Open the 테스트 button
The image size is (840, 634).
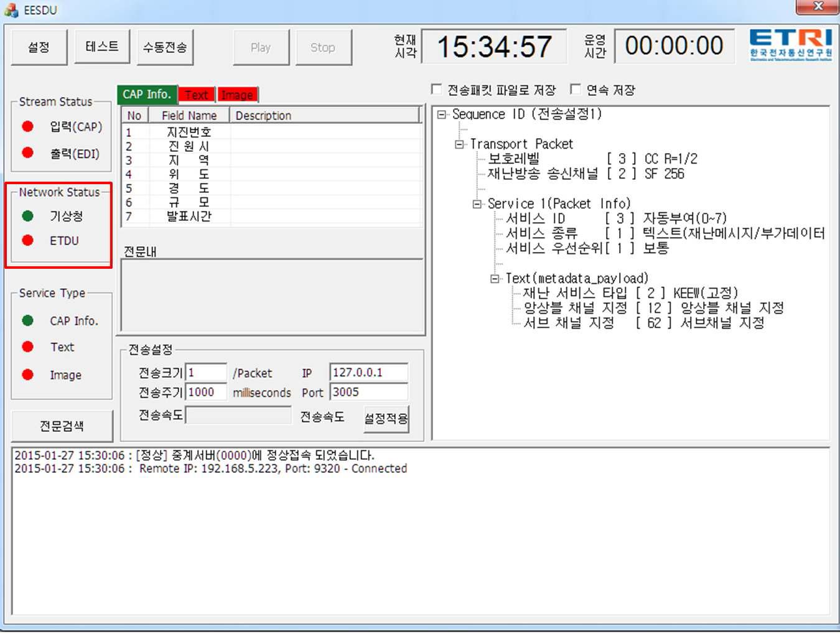click(102, 47)
